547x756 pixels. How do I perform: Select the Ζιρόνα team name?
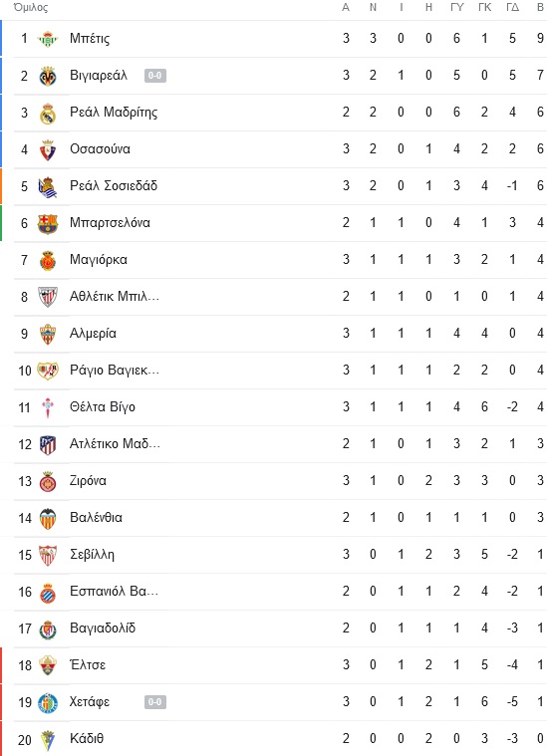click(88, 481)
